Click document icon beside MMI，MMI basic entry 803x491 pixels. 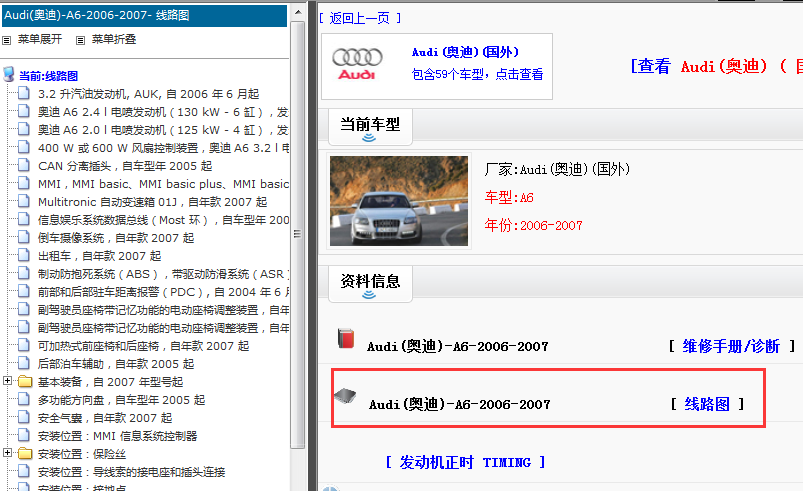24,183
